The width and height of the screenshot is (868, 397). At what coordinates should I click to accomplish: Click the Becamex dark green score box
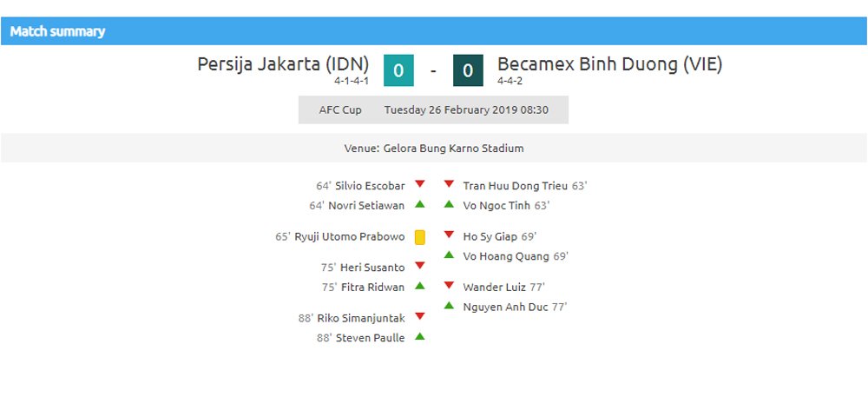click(x=468, y=70)
